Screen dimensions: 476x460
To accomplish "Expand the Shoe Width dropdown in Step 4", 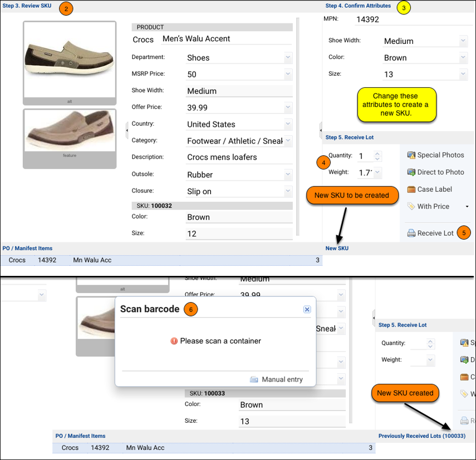I will [463, 41].
